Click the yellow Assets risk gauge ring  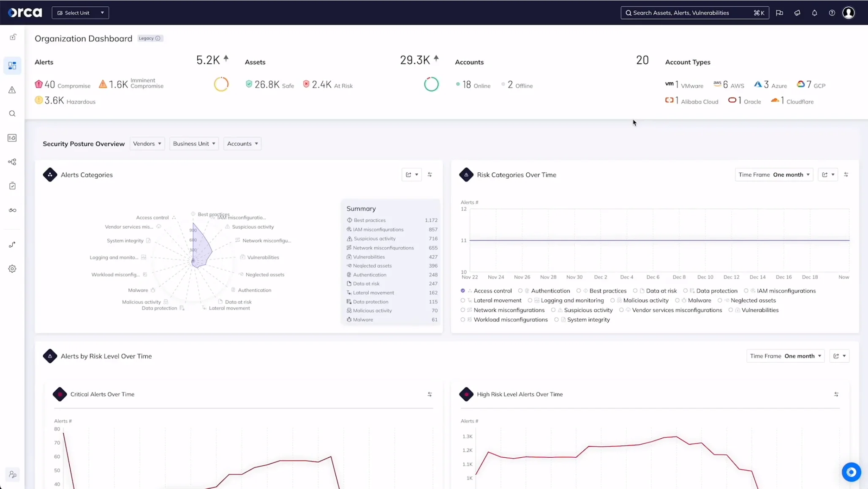[x=220, y=84]
